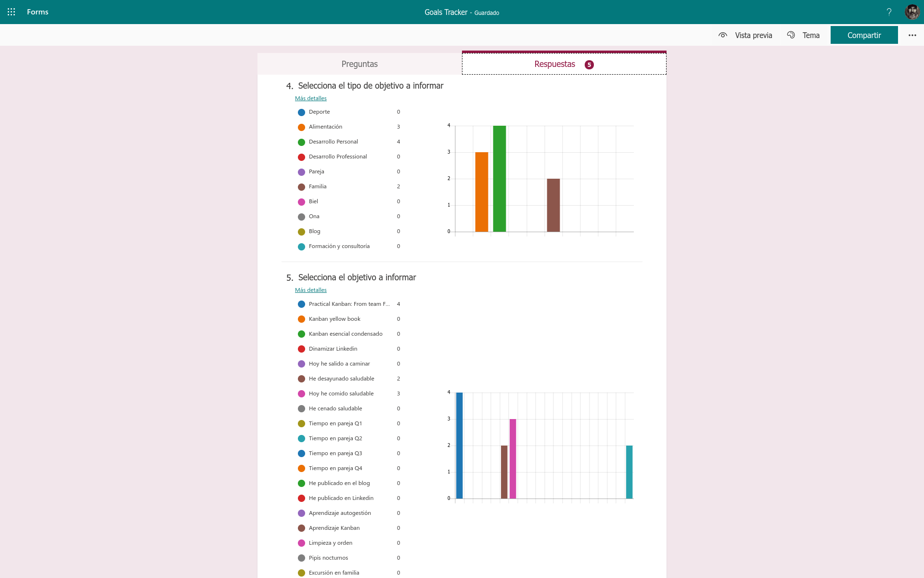Viewport: 924px width, 578px height.
Task: Open Más detalles for question 4
Action: pos(310,98)
